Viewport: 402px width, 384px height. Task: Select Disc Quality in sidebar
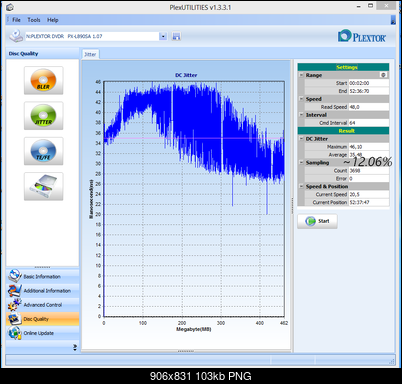(43, 319)
